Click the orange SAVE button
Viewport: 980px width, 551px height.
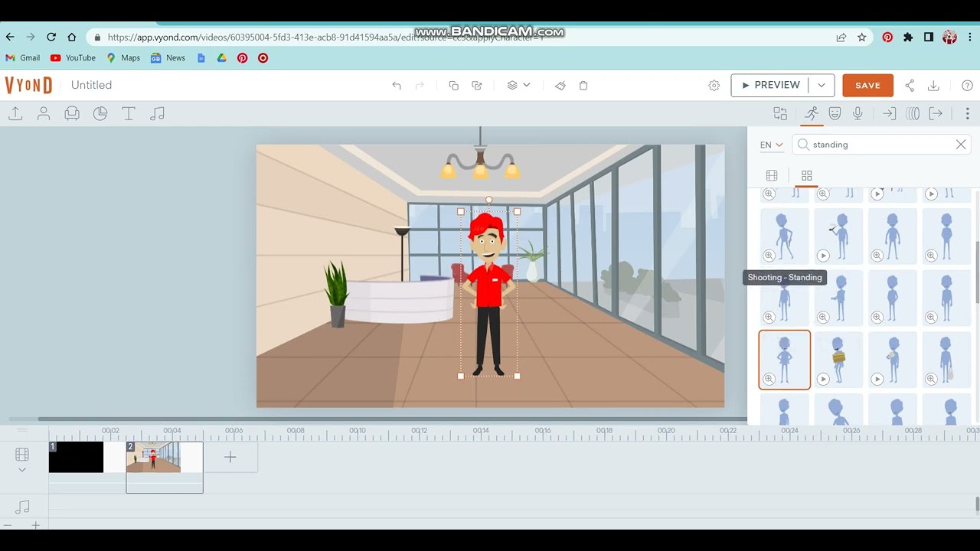click(867, 85)
